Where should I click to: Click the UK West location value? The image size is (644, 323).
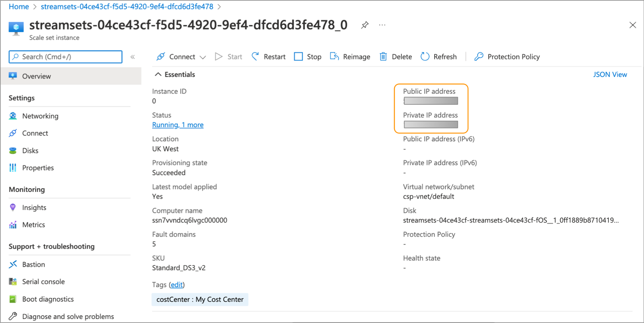165,149
